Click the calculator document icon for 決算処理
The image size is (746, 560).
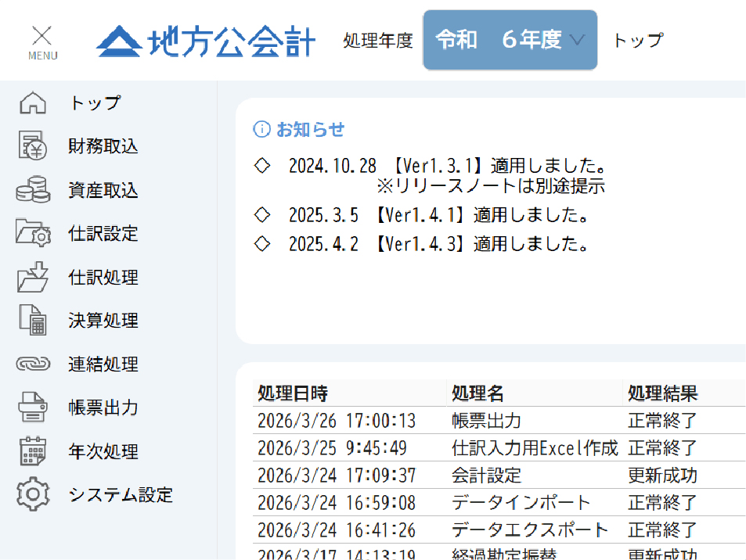click(x=33, y=320)
